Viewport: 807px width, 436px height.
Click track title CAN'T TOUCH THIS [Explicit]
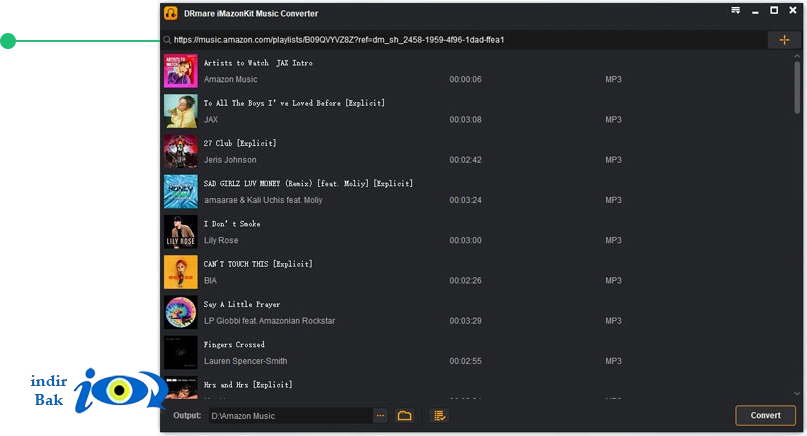258,264
